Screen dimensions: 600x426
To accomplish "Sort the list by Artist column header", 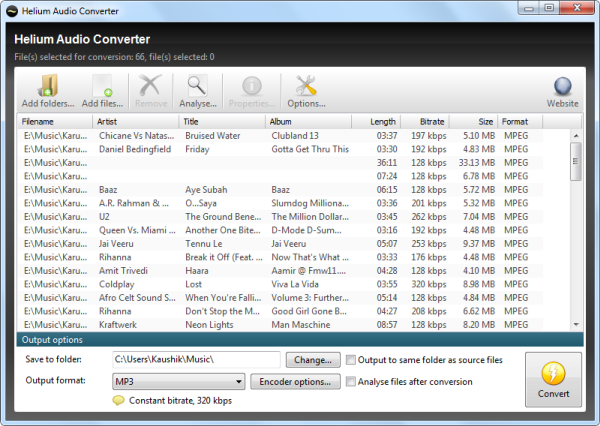I will [135, 122].
